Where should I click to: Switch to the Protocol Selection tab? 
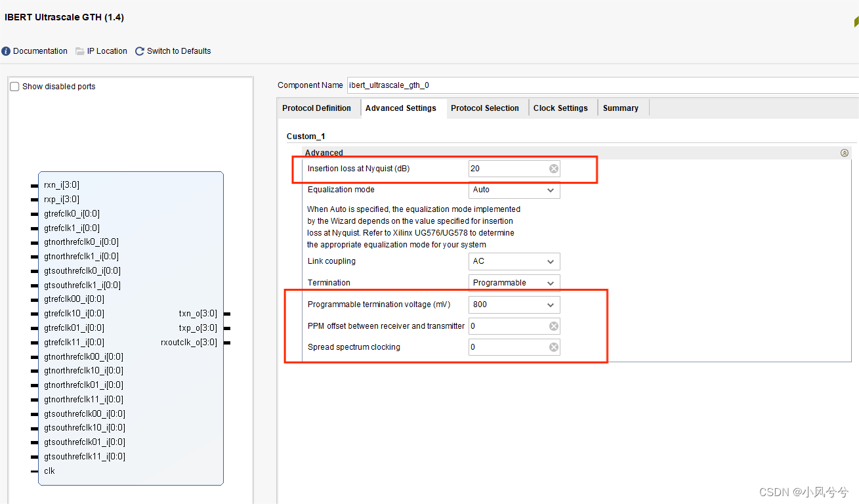pyautogui.click(x=485, y=108)
